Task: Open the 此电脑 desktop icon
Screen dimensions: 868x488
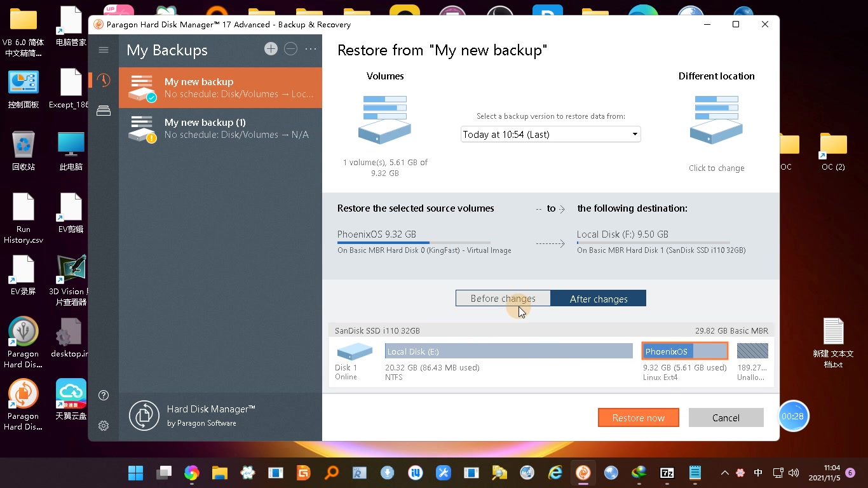Action: tap(71, 151)
